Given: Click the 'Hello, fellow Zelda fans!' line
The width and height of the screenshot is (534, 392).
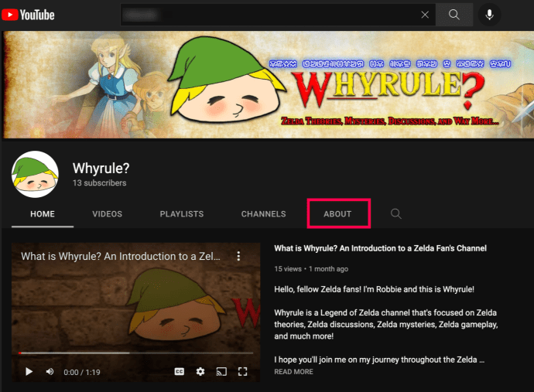Looking at the screenshot, I should point(374,289).
